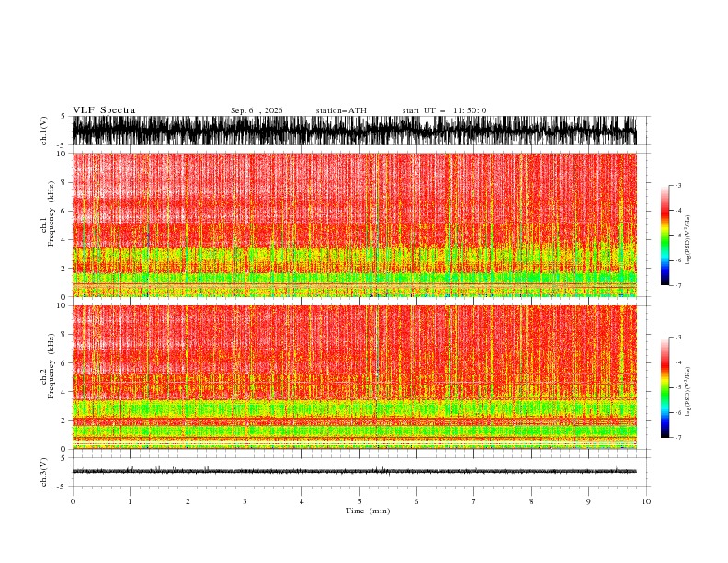Click the 9 minute tick on time axis

coord(588,501)
